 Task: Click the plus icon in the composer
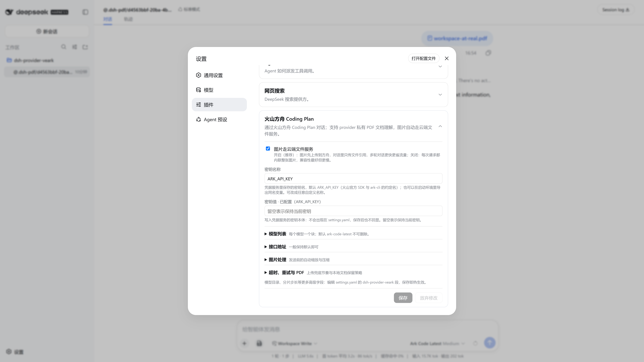point(245,344)
